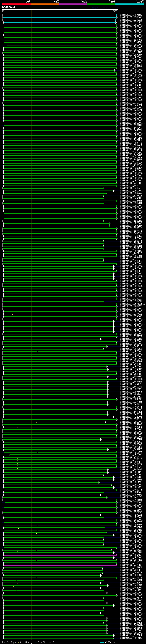Click the UniRef100_A9V1B2 label
This screenshot has height=644, width=146.
[x=131, y=251]
